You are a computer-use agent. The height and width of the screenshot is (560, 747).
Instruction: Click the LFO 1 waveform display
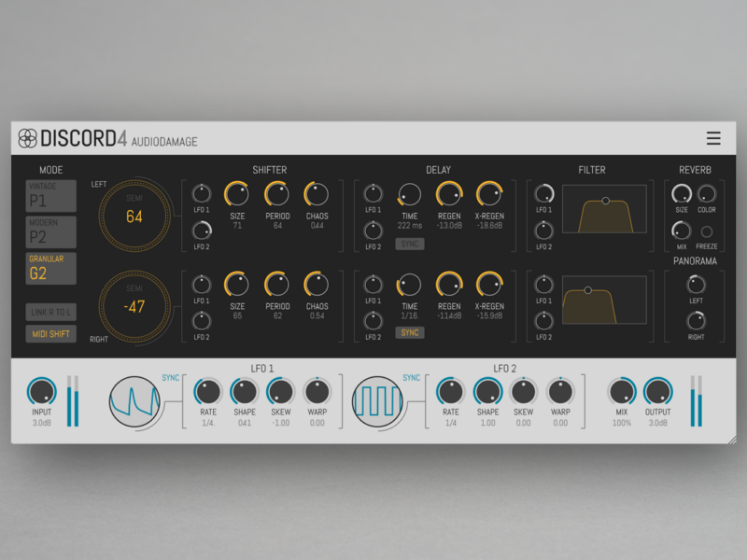(x=134, y=401)
